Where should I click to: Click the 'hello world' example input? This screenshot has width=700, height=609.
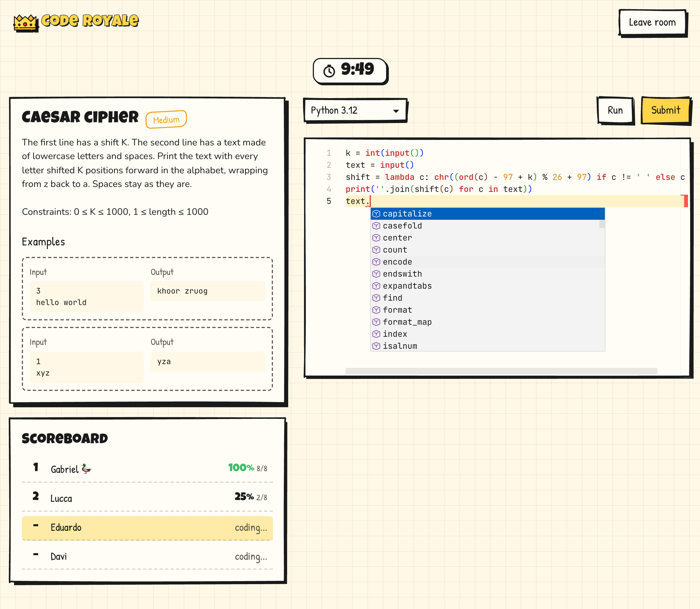pos(61,303)
